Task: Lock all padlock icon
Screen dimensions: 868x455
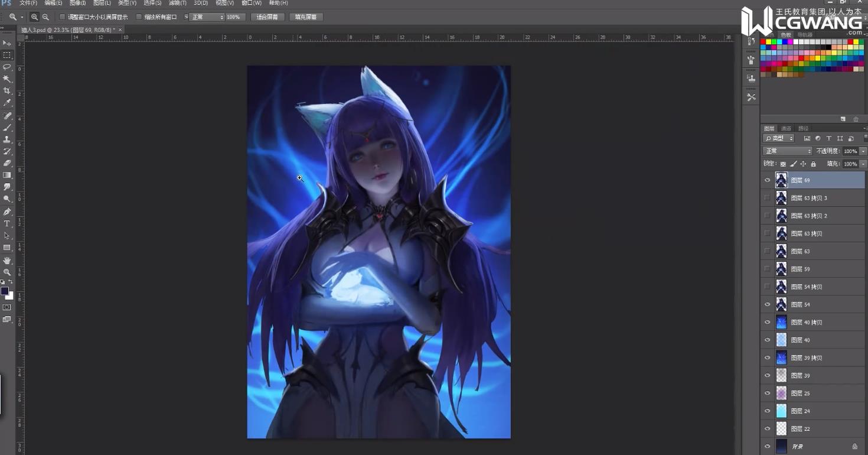Action: (x=813, y=164)
